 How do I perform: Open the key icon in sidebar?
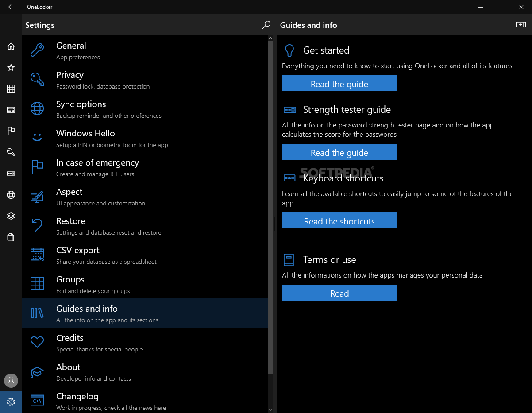coord(11,152)
